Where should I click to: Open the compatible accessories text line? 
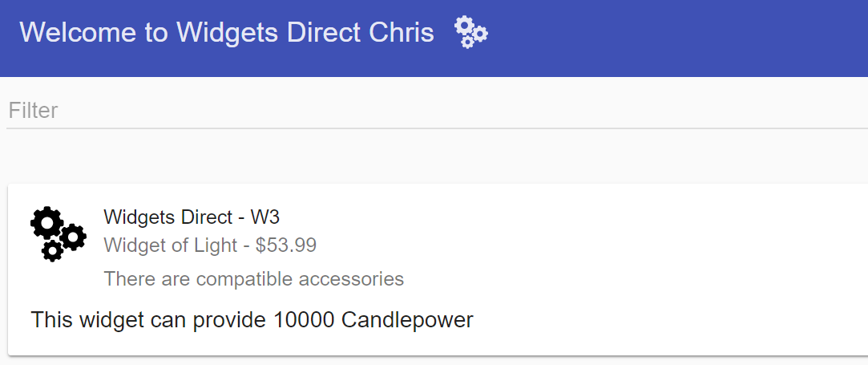[x=253, y=278]
